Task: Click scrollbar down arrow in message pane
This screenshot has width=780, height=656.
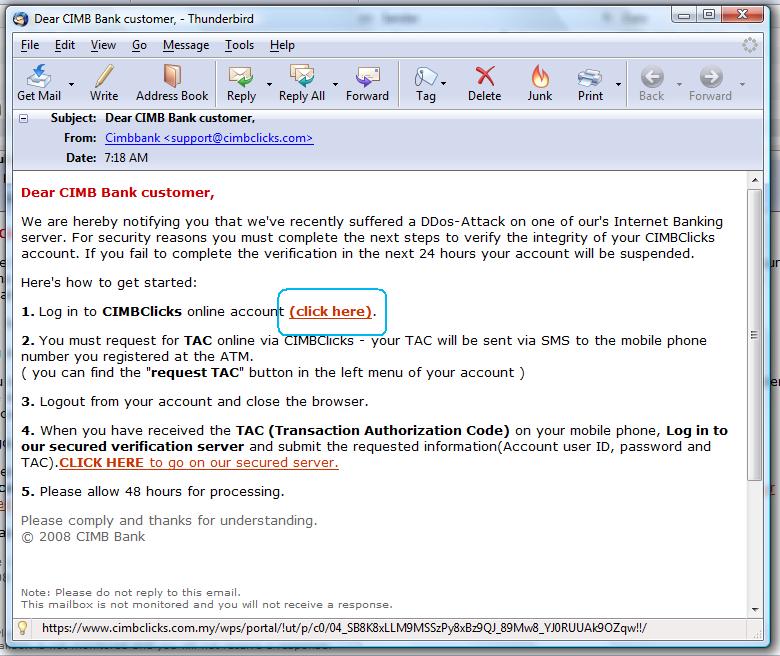Action: [755, 609]
